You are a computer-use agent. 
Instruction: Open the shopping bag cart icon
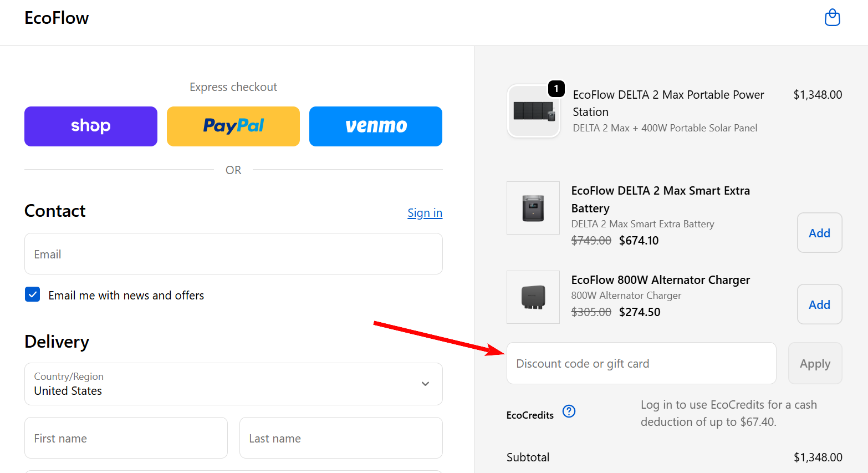(x=832, y=18)
